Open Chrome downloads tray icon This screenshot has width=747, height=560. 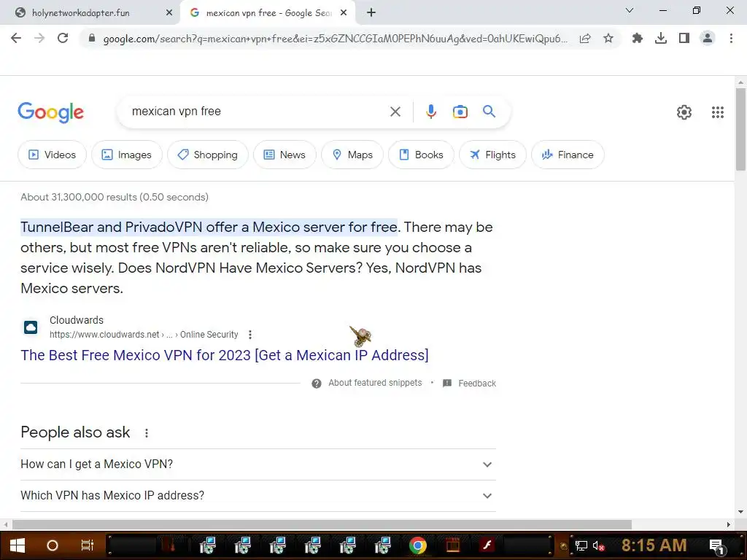pyautogui.click(x=661, y=38)
